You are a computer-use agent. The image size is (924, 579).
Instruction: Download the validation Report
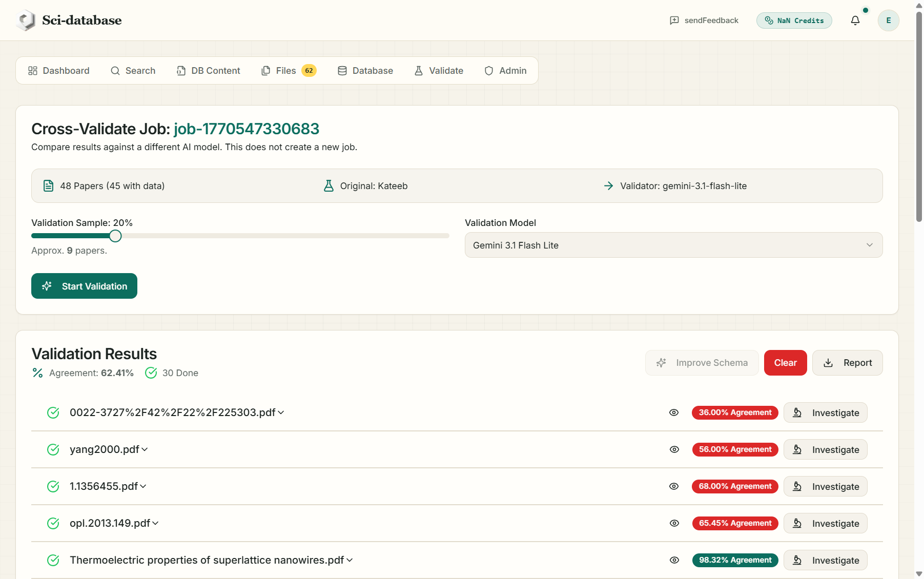847,363
